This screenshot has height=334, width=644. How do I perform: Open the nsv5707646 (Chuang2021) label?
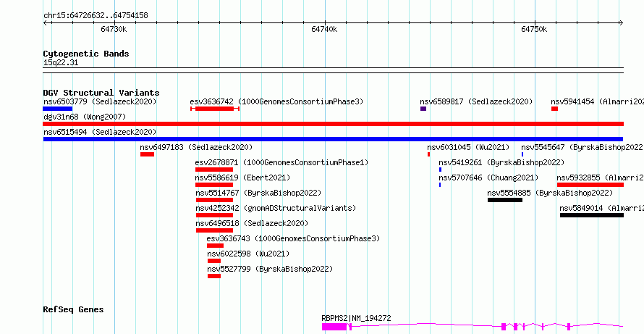(x=488, y=178)
